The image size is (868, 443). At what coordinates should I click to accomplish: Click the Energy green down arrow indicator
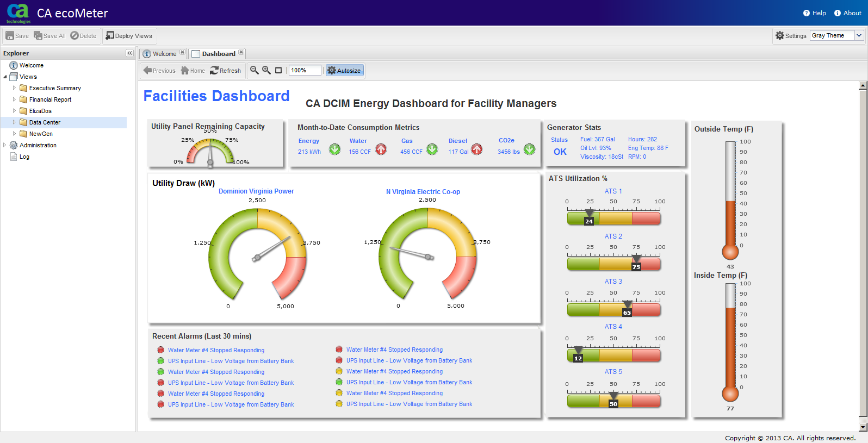(335, 149)
